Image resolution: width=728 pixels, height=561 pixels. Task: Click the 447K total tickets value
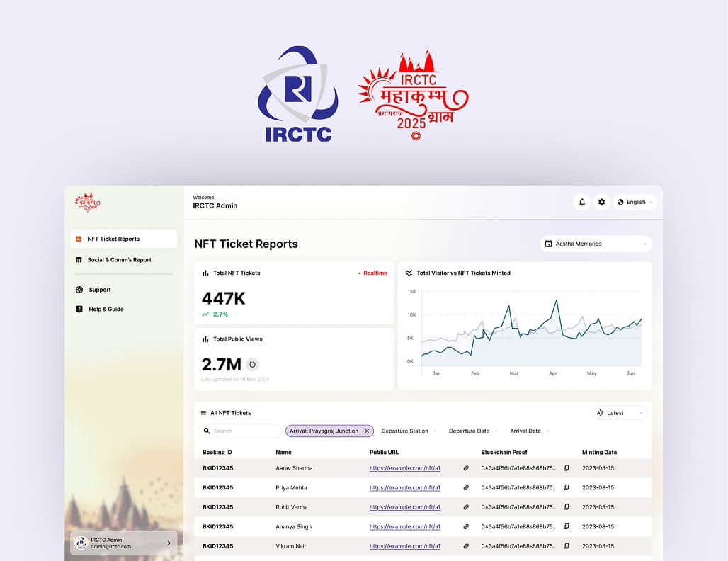coord(223,298)
